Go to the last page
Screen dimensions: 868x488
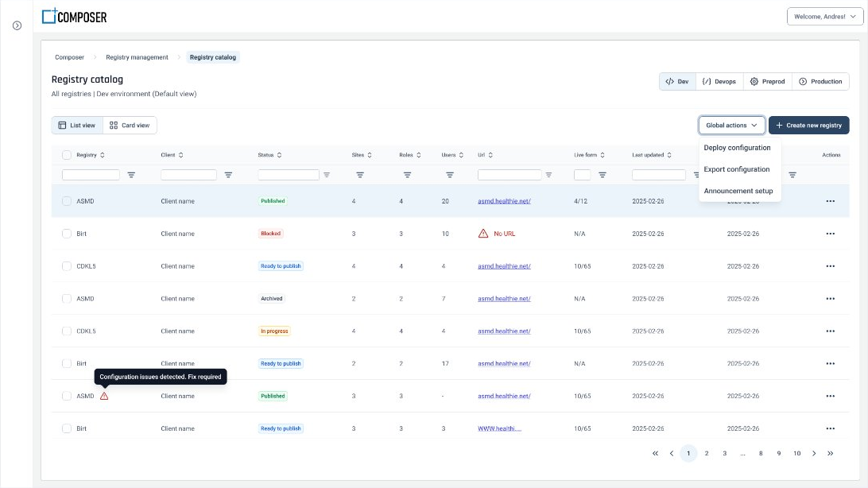831,453
